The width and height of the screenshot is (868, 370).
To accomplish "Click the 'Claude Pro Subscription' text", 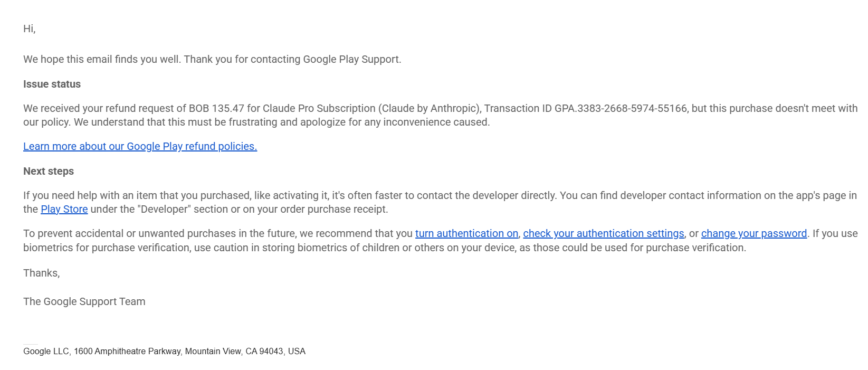I will coord(319,108).
